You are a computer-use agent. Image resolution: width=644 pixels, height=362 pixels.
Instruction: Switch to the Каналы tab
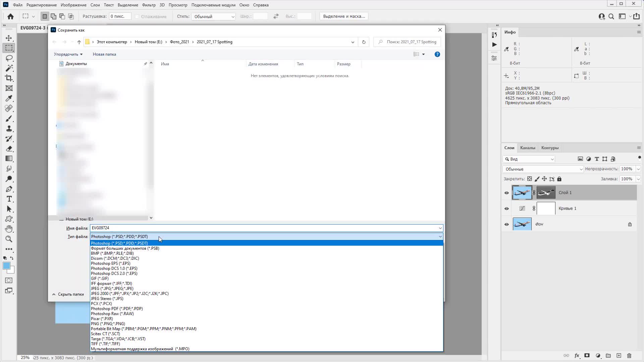tap(527, 148)
